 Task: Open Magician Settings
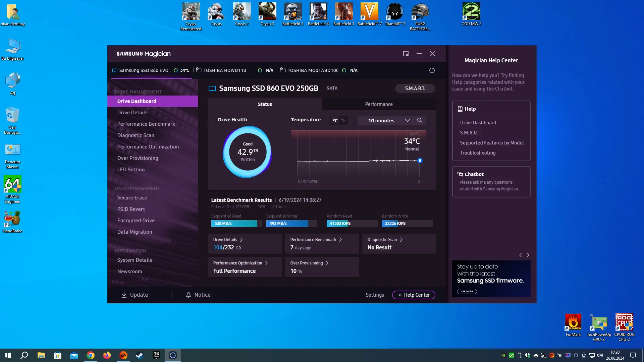[375, 295]
